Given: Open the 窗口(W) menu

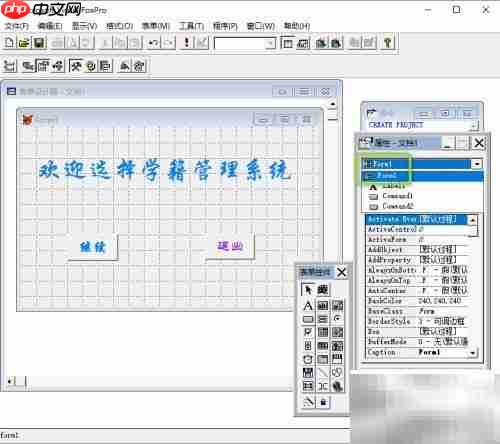Looking at the screenshot, I should [260, 26].
